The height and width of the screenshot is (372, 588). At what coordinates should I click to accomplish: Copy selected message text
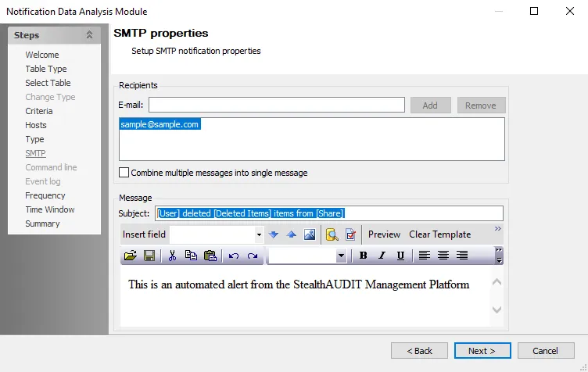(x=191, y=256)
